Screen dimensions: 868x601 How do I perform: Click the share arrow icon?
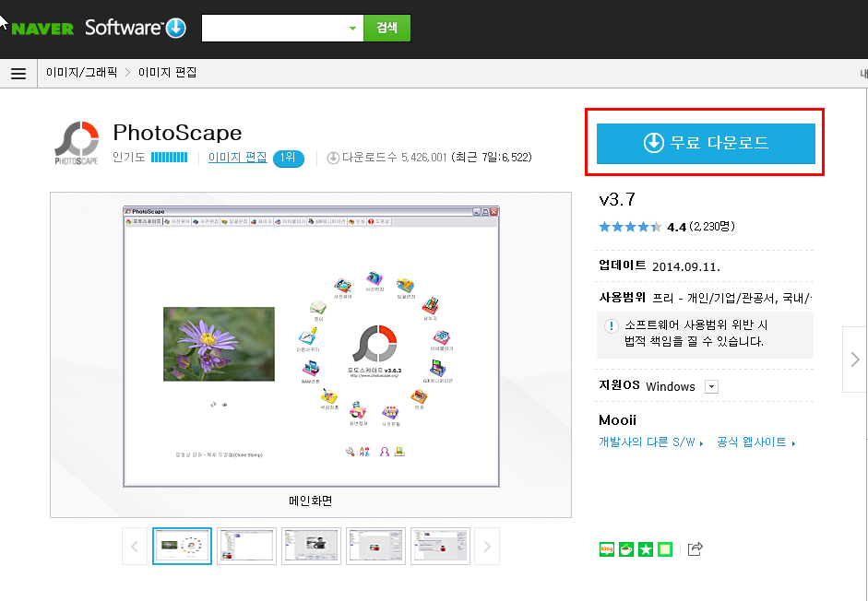point(696,549)
